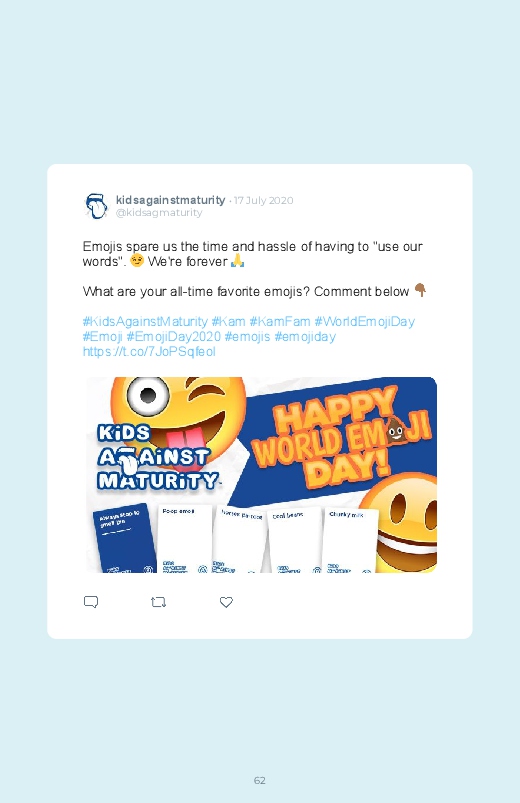The height and width of the screenshot is (803, 520).
Task: Click the blue Kids Against Maturity card
Action: tap(123, 539)
